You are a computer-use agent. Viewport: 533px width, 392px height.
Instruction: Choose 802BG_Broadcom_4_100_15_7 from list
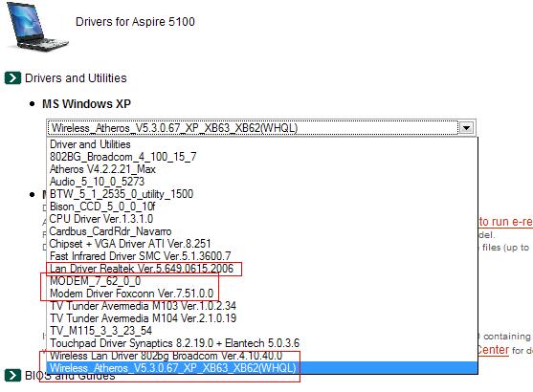click(x=262, y=157)
